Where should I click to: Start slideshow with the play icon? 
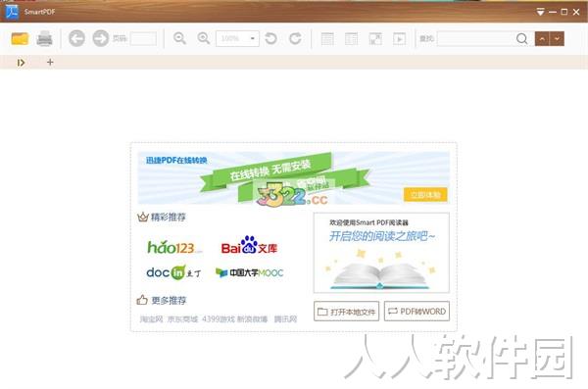pos(399,38)
